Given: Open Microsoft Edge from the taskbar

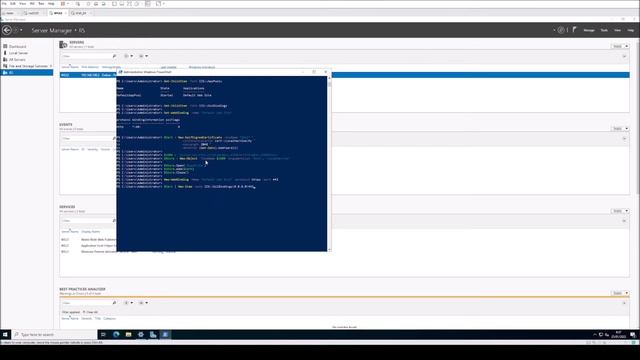Looking at the screenshot, I should pyautogui.click(x=116, y=334).
